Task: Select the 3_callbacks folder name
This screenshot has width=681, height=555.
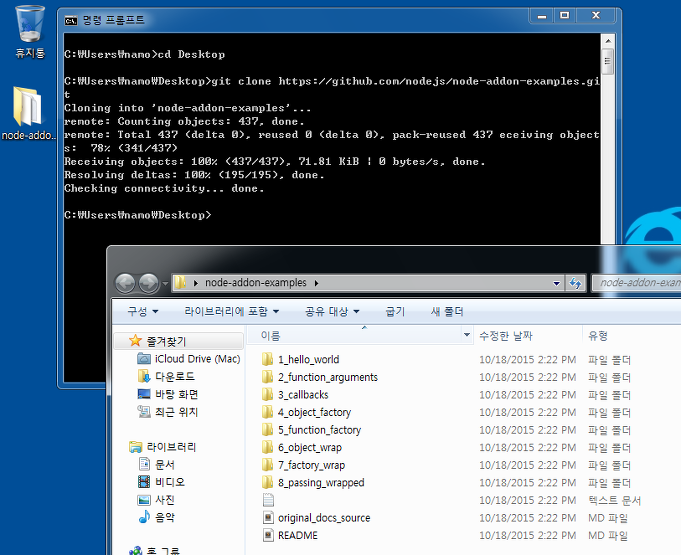Action: click(x=303, y=395)
